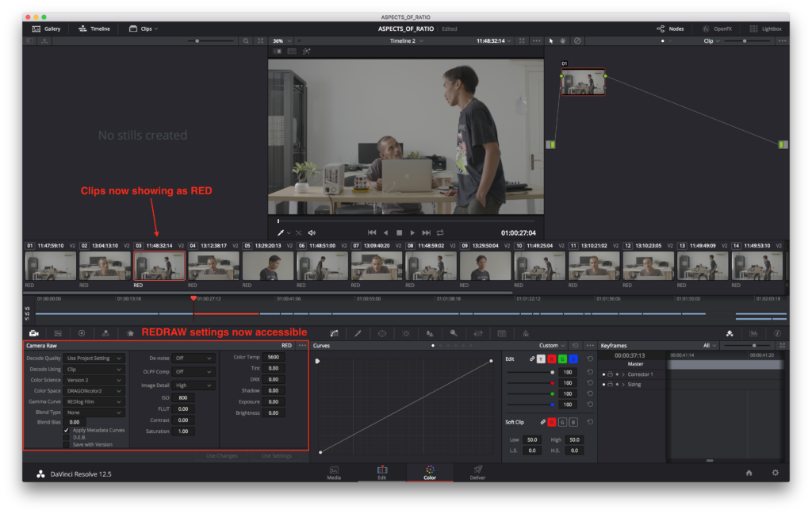Click the ISO 800 value field
This screenshot has width=812, height=514.
point(183,398)
